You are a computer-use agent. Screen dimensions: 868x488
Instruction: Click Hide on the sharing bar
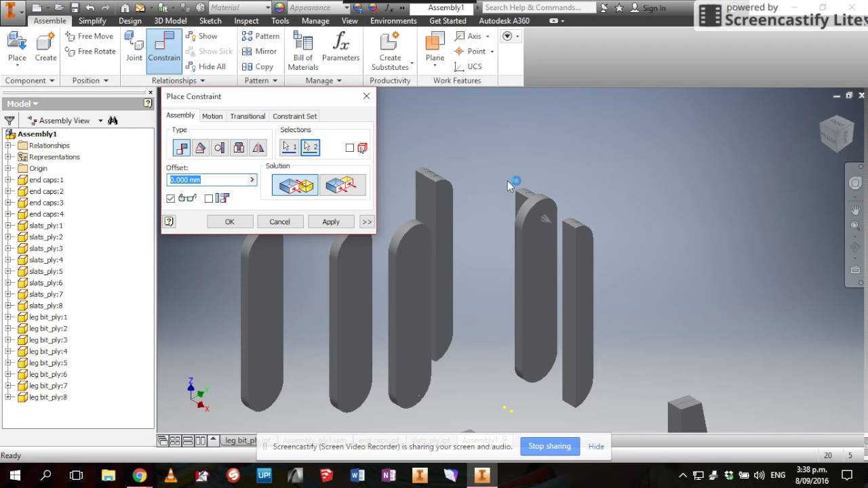[x=596, y=446]
